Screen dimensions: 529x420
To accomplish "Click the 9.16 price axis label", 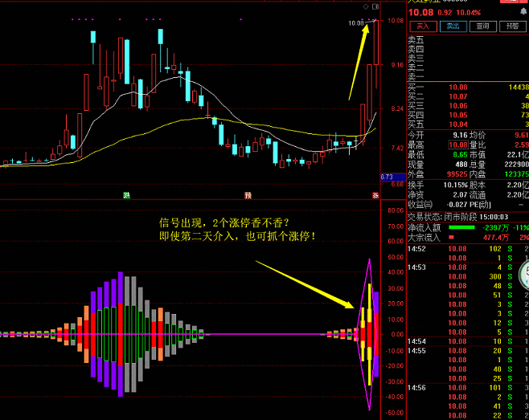I will pos(397,65).
